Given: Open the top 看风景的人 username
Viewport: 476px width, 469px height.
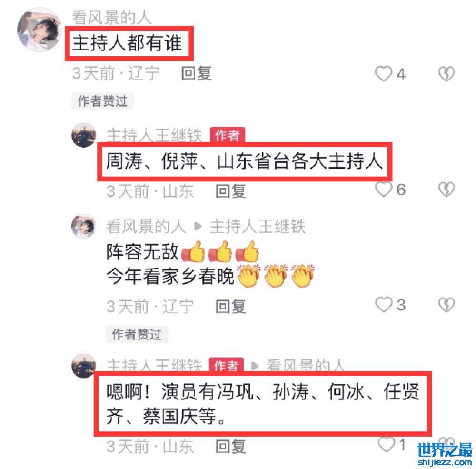Looking at the screenshot, I should (x=112, y=17).
